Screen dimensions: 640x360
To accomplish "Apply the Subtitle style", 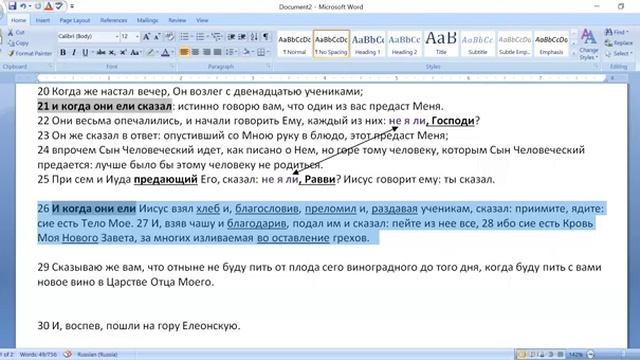I will [x=478, y=44].
